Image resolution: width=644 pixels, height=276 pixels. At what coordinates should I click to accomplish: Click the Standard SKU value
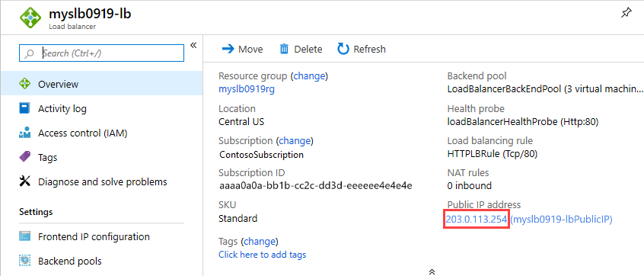click(x=238, y=218)
